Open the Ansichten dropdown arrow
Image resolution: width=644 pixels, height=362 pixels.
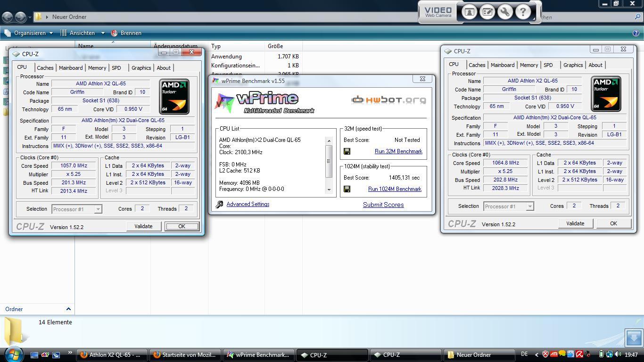(x=103, y=33)
